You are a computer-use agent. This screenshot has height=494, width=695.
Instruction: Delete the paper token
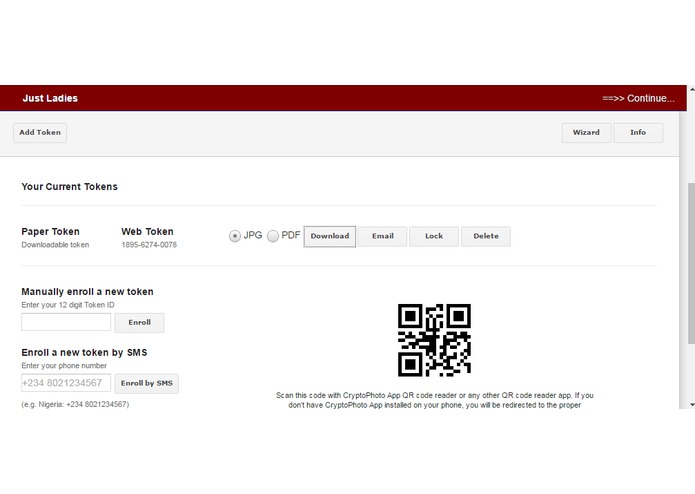pyautogui.click(x=486, y=237)
